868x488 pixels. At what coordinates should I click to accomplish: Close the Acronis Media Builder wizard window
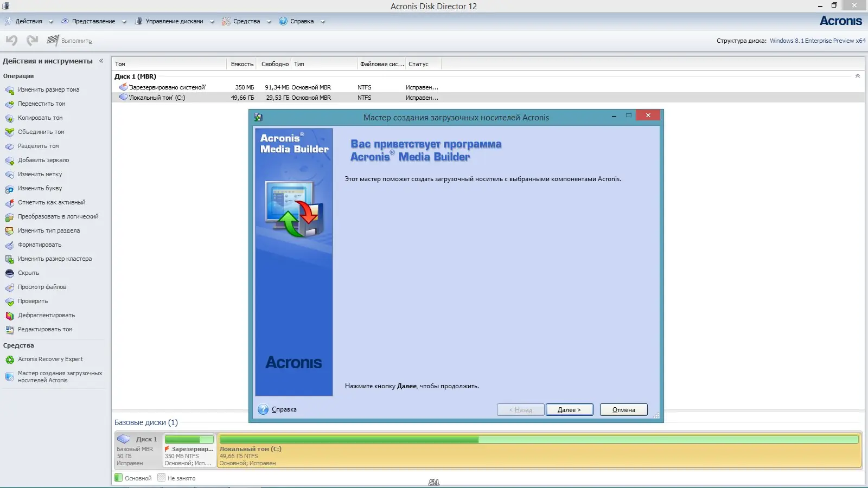coord(648,115)
